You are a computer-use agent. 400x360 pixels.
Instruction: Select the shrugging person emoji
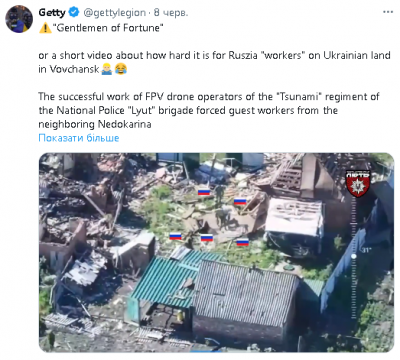107,69
